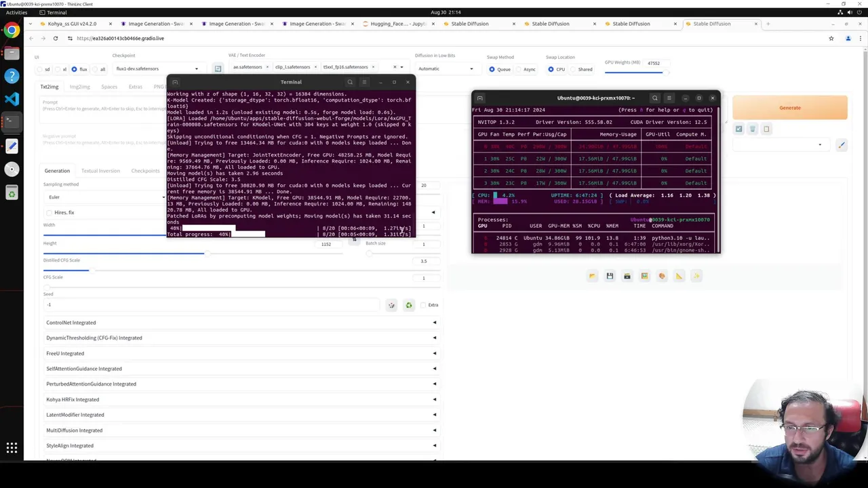868x488 pixels.
Task: Bookmark this page with the star icon
Action: tap(831, 38)
